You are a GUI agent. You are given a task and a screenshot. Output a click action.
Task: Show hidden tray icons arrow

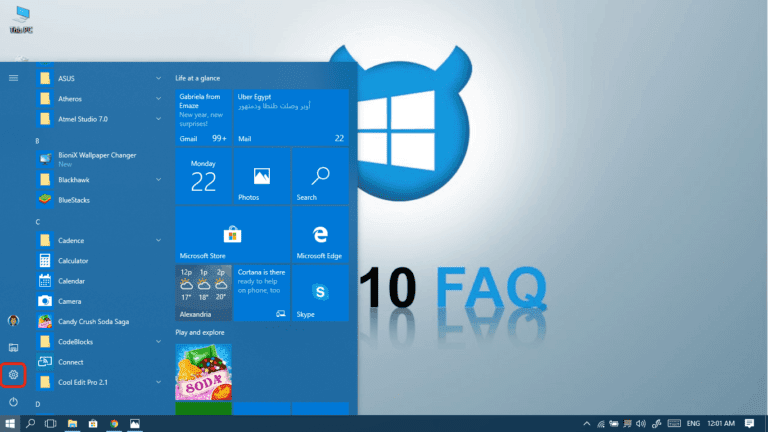586,424
